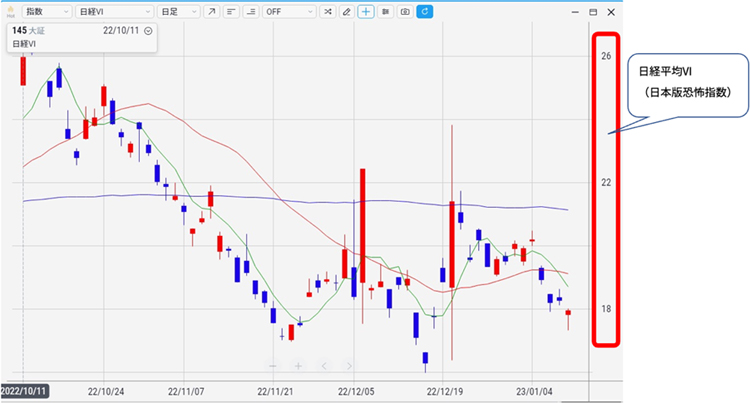Click the 26 price axis value

606,56
